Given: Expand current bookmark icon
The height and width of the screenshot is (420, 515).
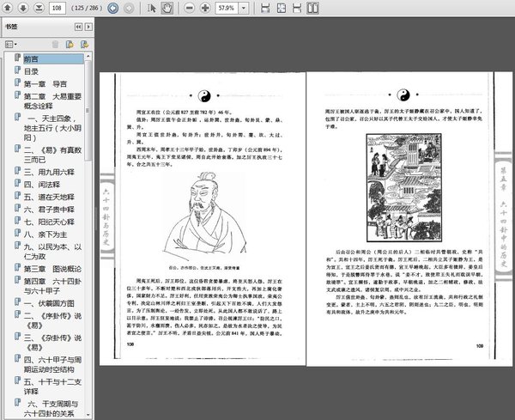Looking at the screenshot, I should (84, 44).
